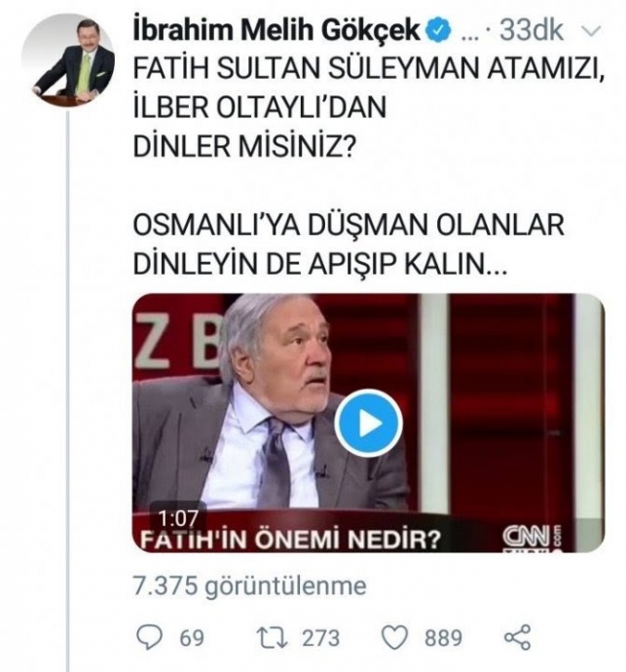Image resolution: width=626 pixels, height=672 pixels.
Task: Play the video with the blue play button
Action: 368,423
